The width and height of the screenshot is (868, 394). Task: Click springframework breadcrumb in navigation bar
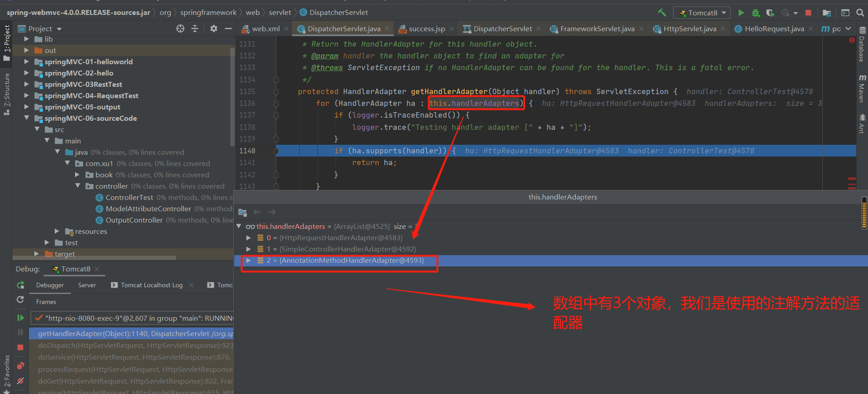click(x=208, y=12)
